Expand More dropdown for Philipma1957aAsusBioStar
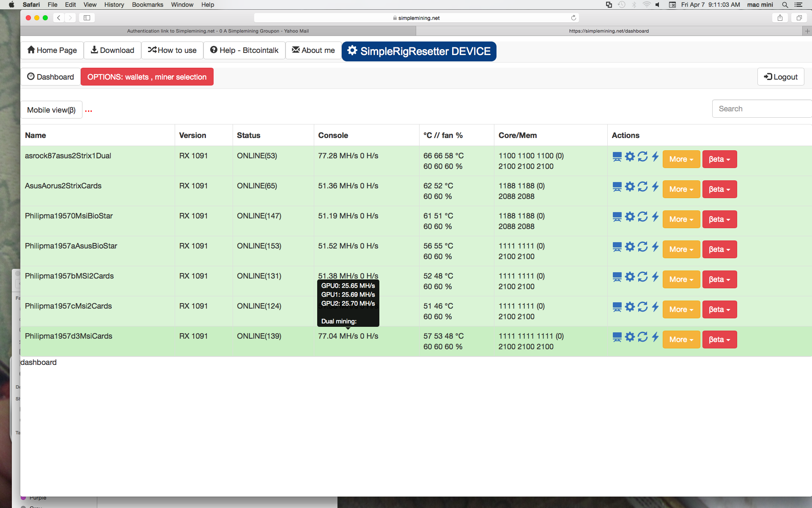The width and height of the screenshot is (812, 508). 681,249
